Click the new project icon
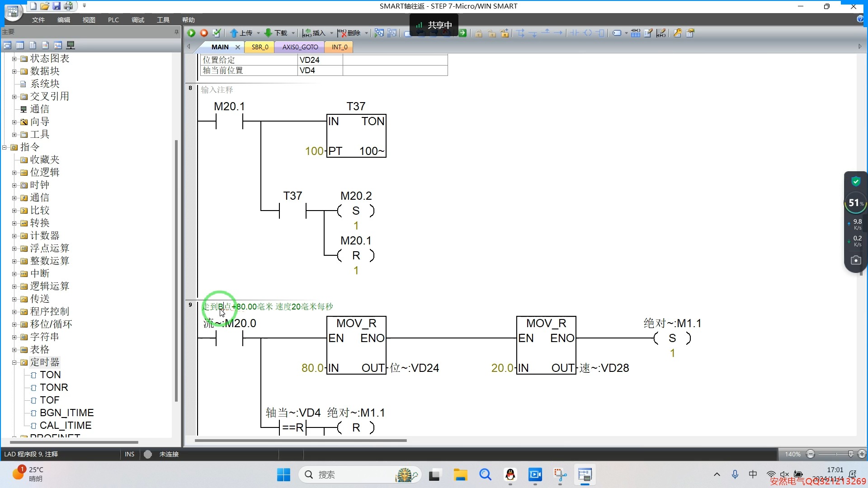Image resolution: width=868 pixels, height=488 pixels. coord(33,6)
